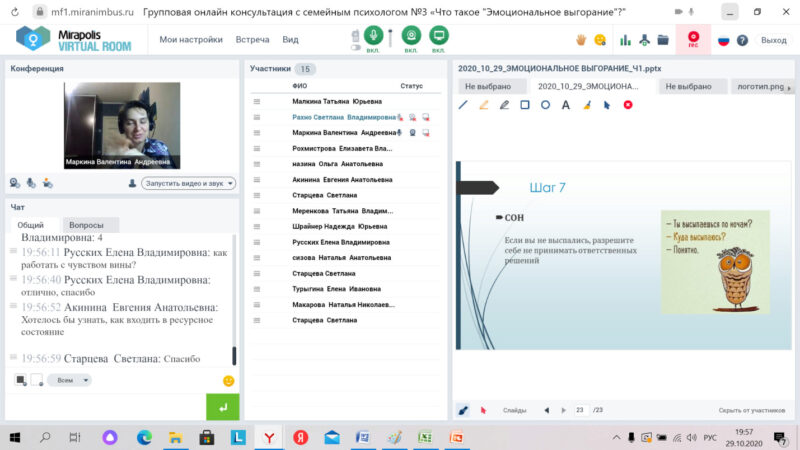The height and width of the screenshot is (450, 800).
Task: Click the Выход button
Action: pyautogui.click(x=773, y=40)
